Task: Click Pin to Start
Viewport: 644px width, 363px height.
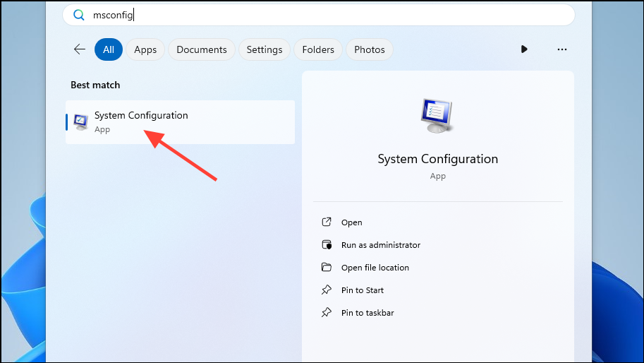Action: click(363, 290)
